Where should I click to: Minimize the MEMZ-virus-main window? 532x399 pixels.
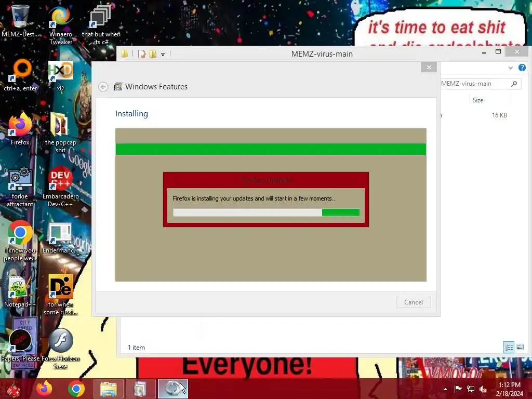[484, 52]
